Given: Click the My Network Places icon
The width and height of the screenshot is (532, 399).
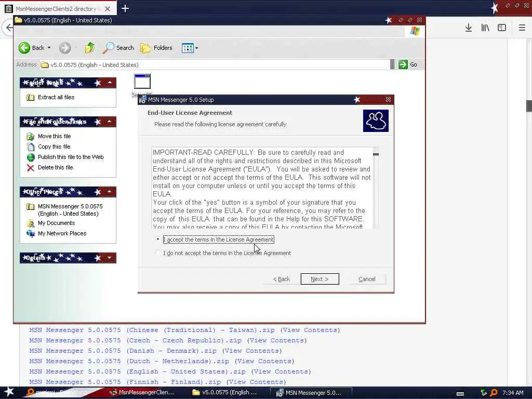Looking at the screenshot, I should pyautogui.click(x=31, y=234).
